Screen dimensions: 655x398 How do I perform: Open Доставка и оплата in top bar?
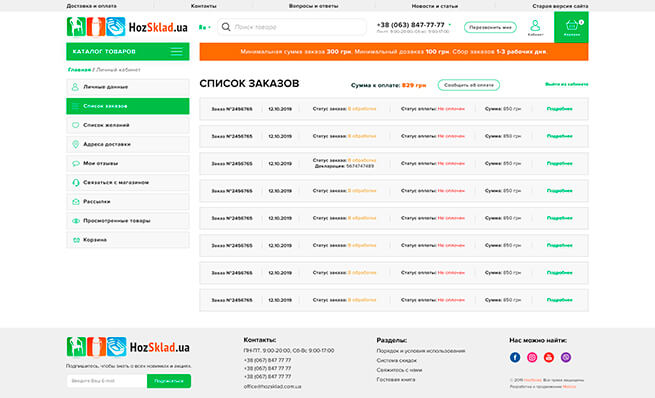(91, 6)
